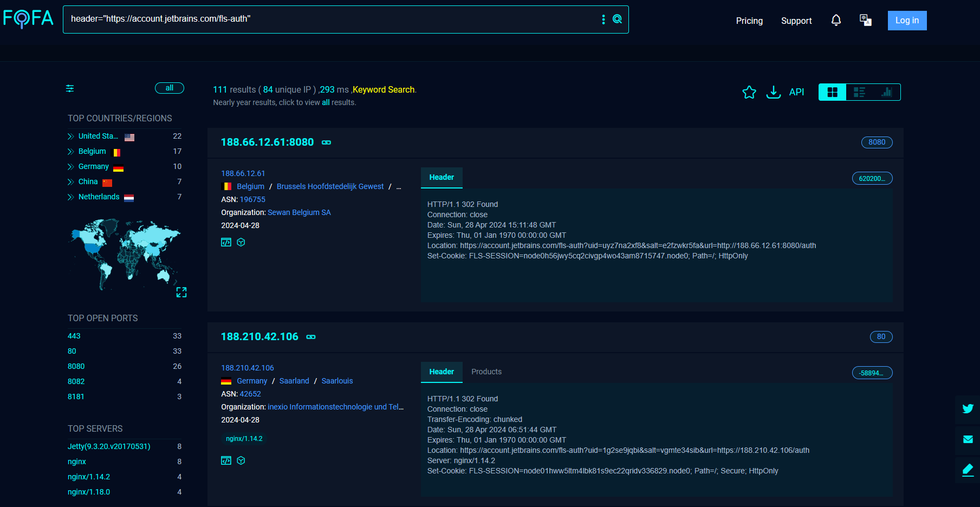Favorite this search with star icon

(x=749, y=92)
